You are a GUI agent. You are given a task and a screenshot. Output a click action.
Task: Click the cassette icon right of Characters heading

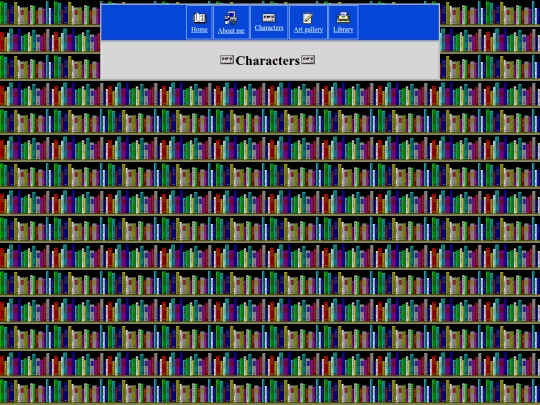pos(308,60)
